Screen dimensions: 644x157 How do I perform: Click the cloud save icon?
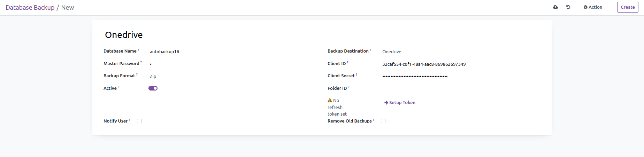(555, 7)
